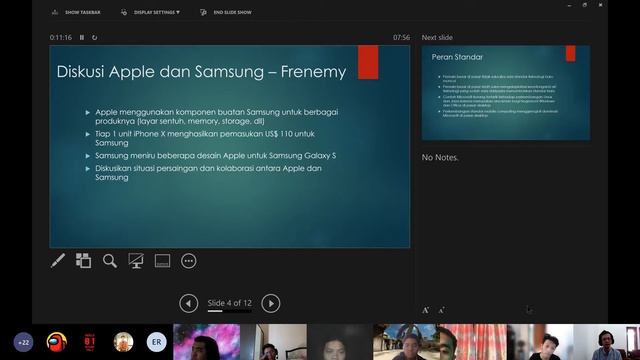Toggle subtitles icon below slide
Image resolution: width=640 pixels, height=360 pixels.
pyautogui.click(x=162, y=261)
